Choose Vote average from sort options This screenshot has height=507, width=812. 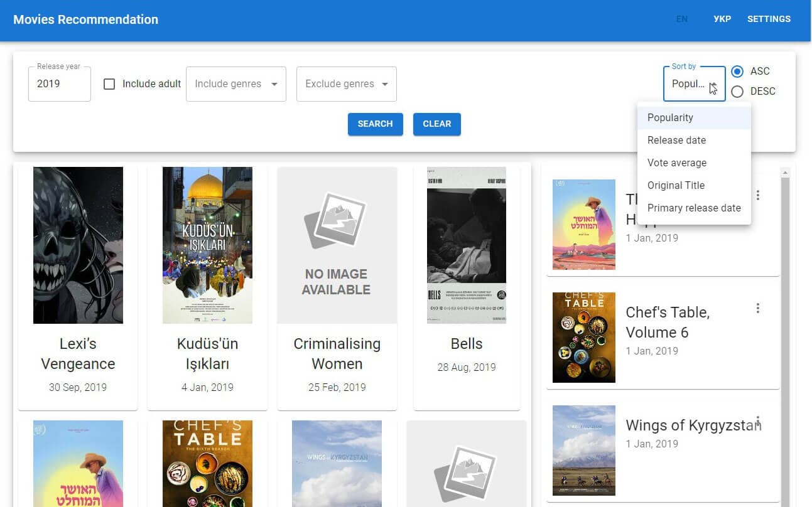point(677,163)
